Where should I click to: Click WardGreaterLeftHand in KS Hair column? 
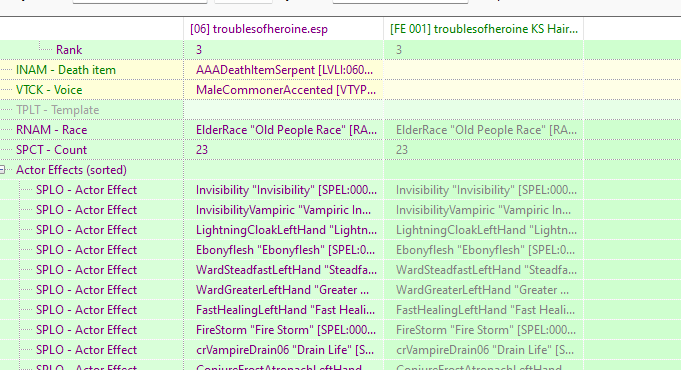(x=483, y=290)
